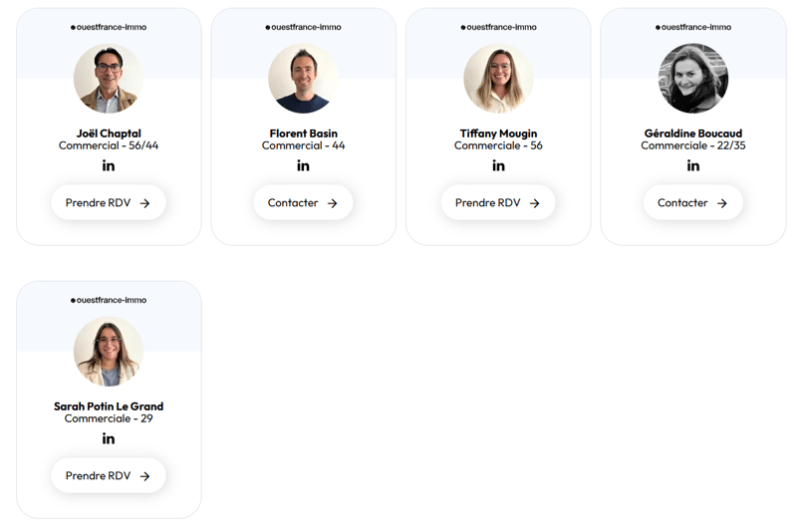Click ouestfrance-immo logo on Géraldine Boucaud's card
This screenshot has width=802, height=532.
tap(693, 27)
